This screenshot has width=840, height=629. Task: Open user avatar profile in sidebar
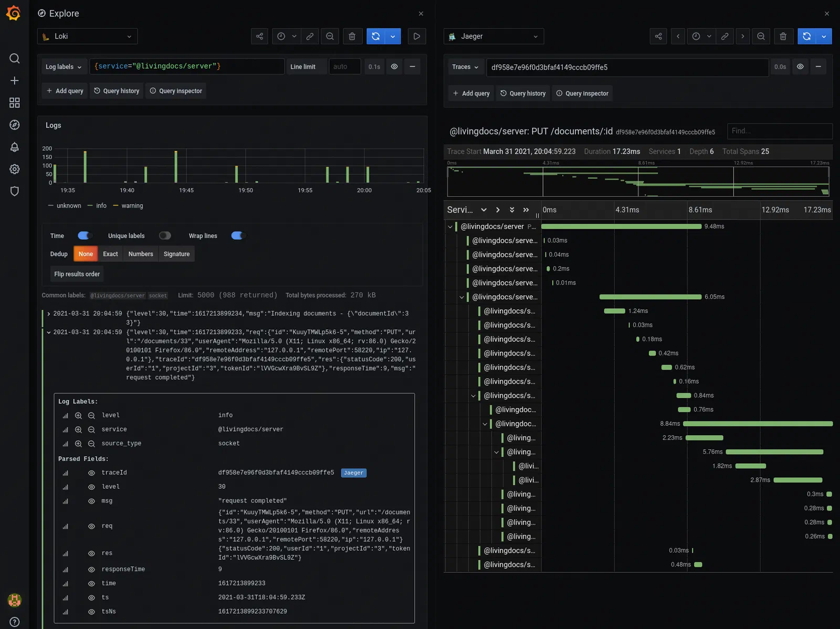click(x=15, y=600)
